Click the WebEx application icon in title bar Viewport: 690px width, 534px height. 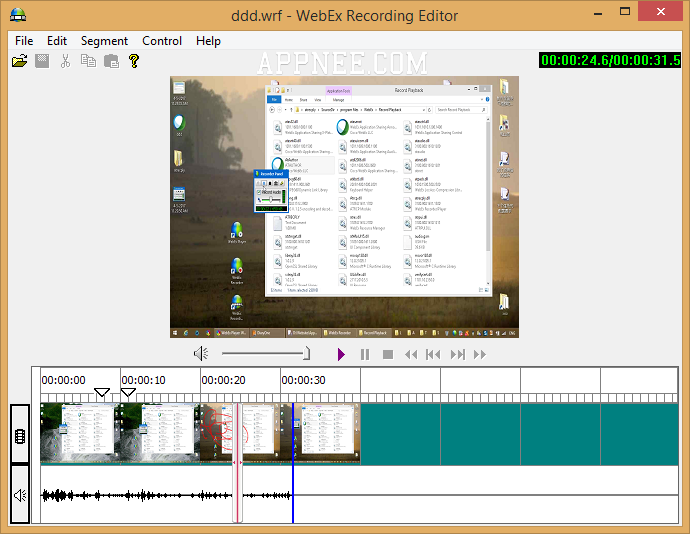coord(18,15)
